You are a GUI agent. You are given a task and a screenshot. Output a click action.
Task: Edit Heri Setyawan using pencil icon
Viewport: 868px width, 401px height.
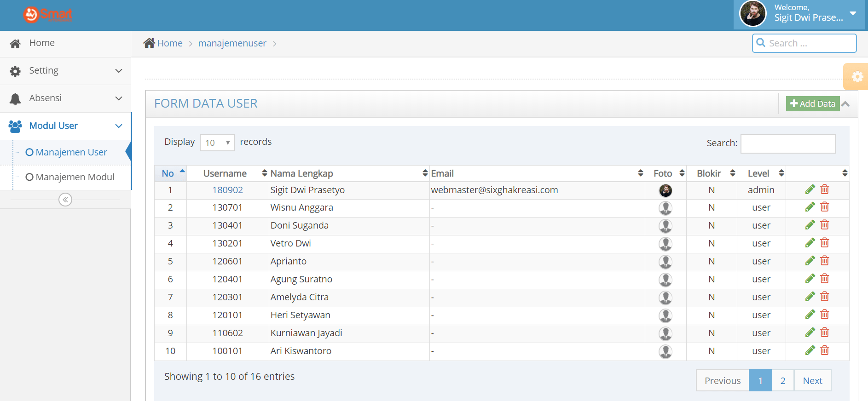pyautogui.click(x=810, y=315)
